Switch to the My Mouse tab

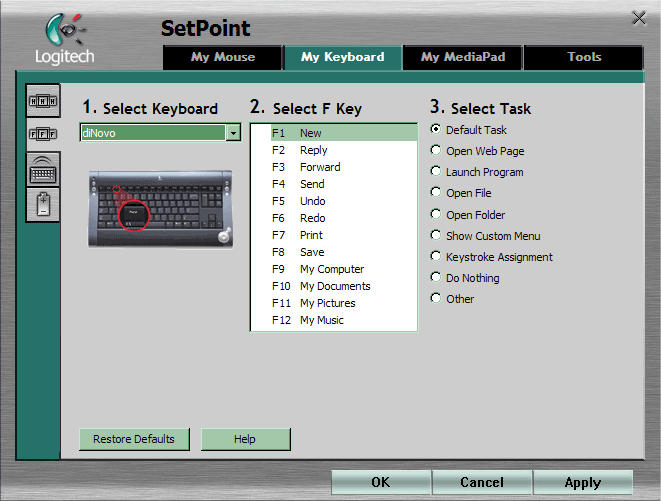coord(223,57)
